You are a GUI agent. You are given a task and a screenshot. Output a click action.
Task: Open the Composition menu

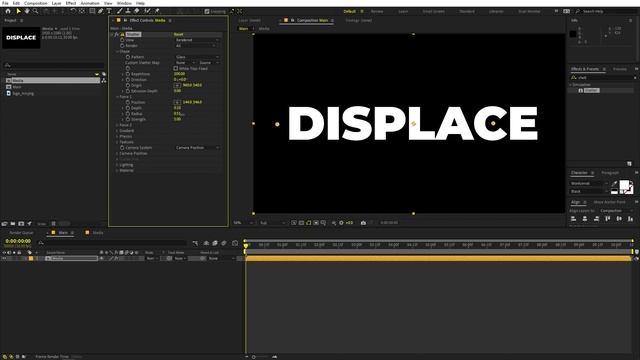tap(36, 3)
